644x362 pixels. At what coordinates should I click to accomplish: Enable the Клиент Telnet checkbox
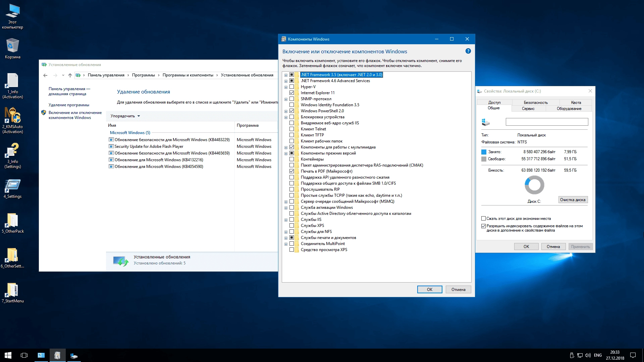(x=291, y=129)
